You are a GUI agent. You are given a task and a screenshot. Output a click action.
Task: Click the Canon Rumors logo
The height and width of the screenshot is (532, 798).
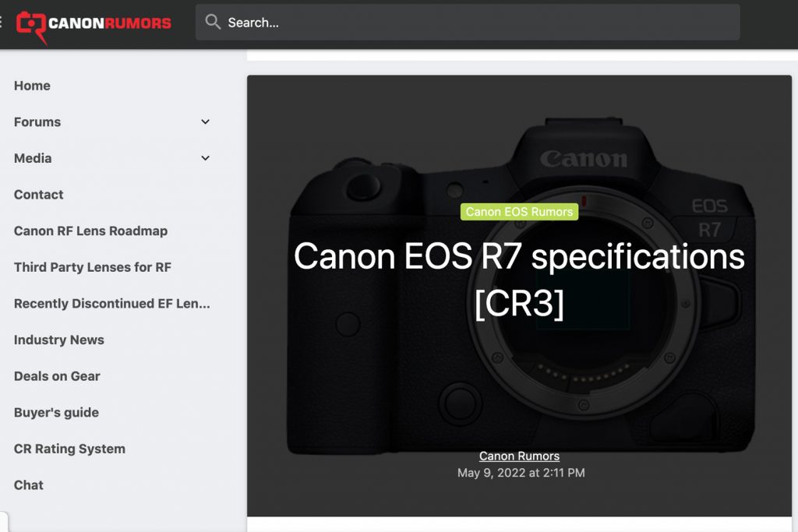point(94,23)
